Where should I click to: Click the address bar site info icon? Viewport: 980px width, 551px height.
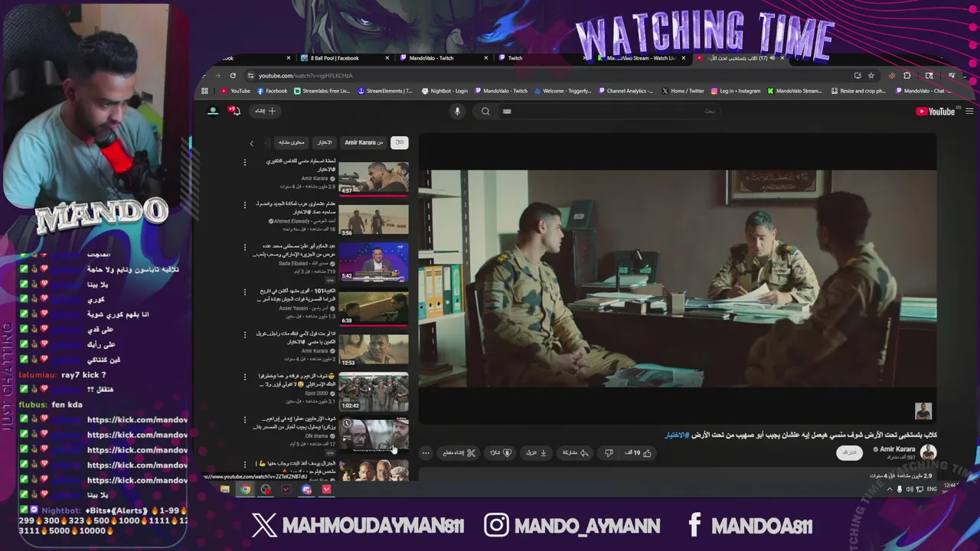(x=250, y=76)
